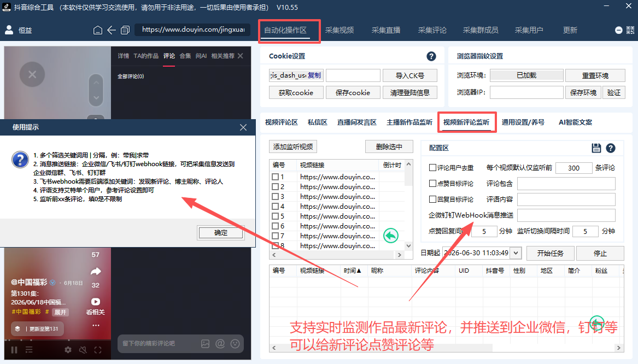Insert an image in the comment box
Image resolution: width=638 pixels, height=364 pixels.
[205, 344]
